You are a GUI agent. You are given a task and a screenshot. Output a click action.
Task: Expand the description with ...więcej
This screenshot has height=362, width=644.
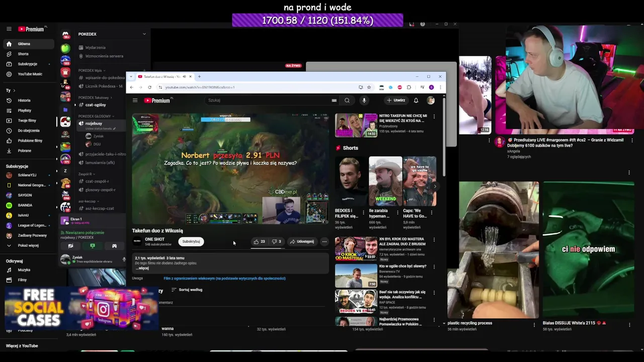(x=142, y=268)
